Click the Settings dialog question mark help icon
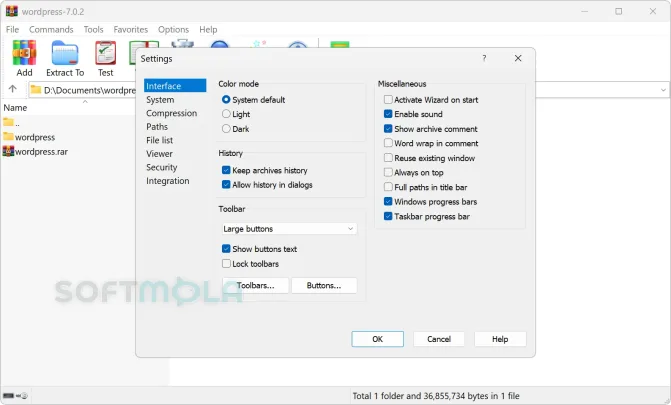Screen dimensions: 671x405 tap(484, 58)
